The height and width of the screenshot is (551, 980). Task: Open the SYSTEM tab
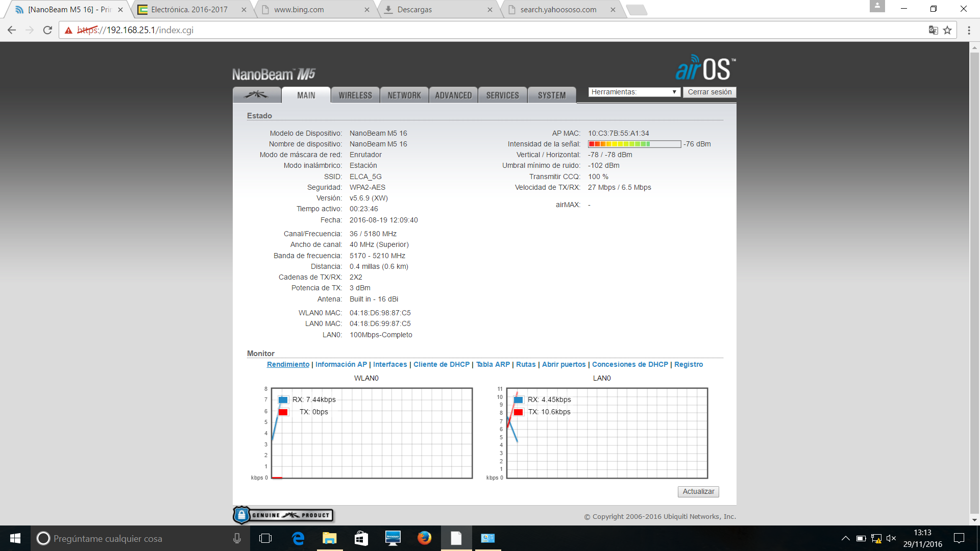point(552,95)
